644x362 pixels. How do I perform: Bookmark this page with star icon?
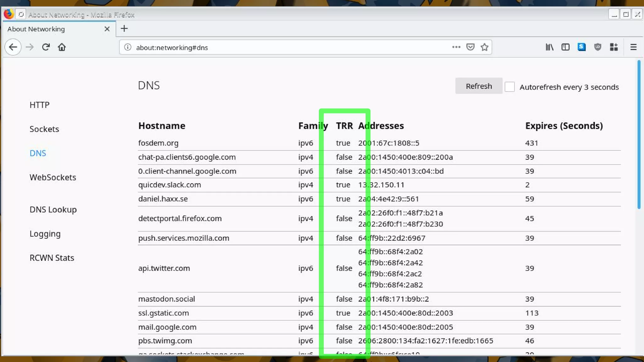pyautogui.click(x=484, y=47)
